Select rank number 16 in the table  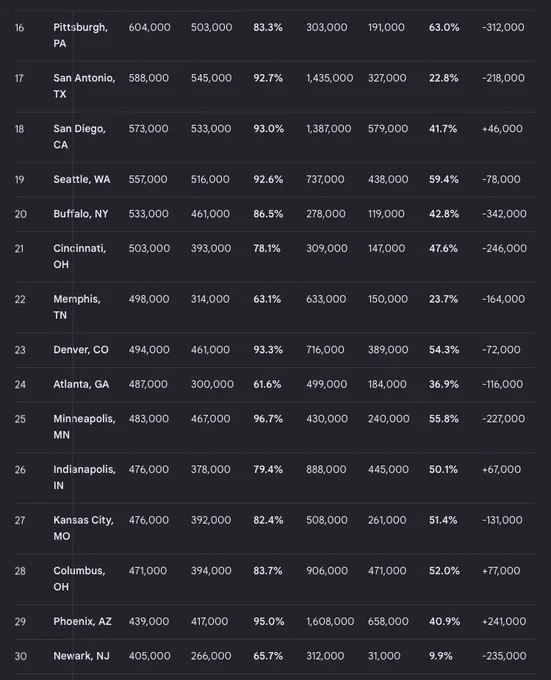click(x=20, y=28)
